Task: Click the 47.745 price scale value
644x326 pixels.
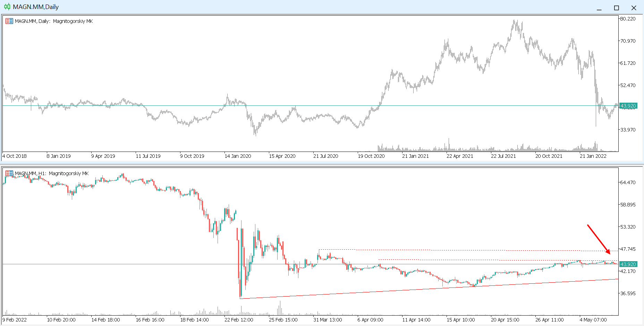Action: coord(628,249)
